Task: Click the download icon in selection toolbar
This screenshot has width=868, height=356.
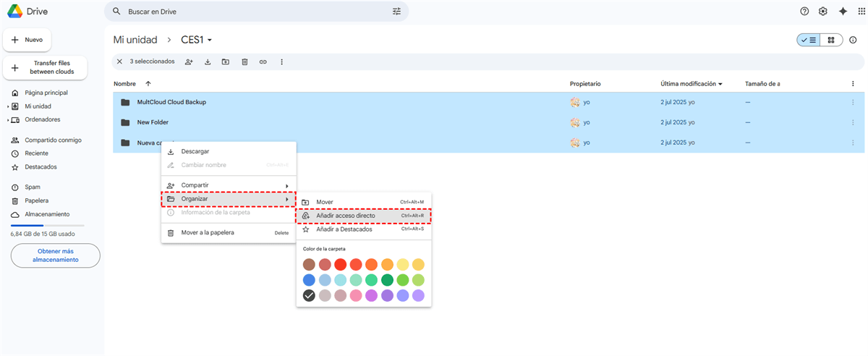Action: (x=208, y=62)
